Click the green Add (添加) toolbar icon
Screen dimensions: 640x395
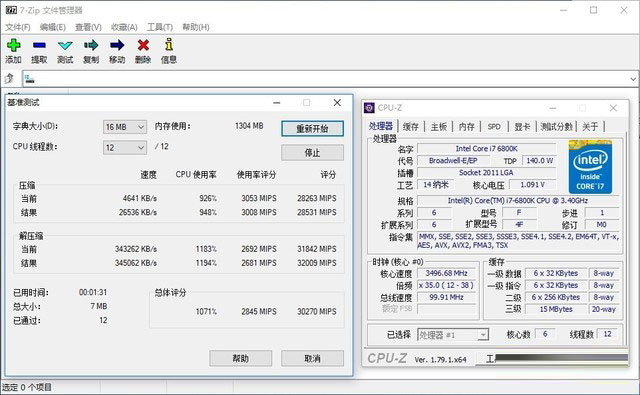click(x=13, y=45)
